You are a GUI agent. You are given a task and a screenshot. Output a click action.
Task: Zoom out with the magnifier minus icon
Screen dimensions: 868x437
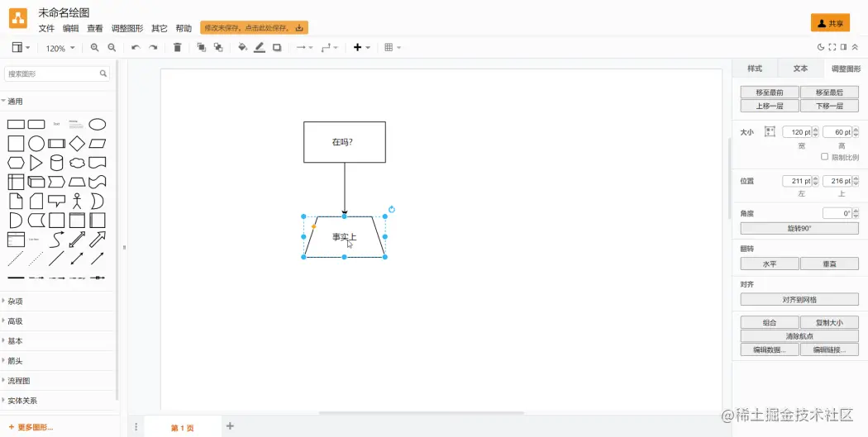click(112, 48)
